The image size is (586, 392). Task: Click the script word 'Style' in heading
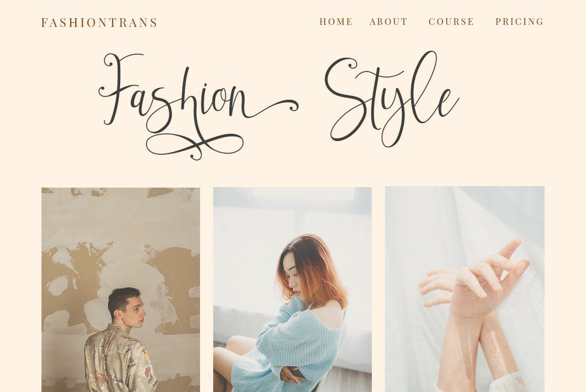[x=391, y=99]
